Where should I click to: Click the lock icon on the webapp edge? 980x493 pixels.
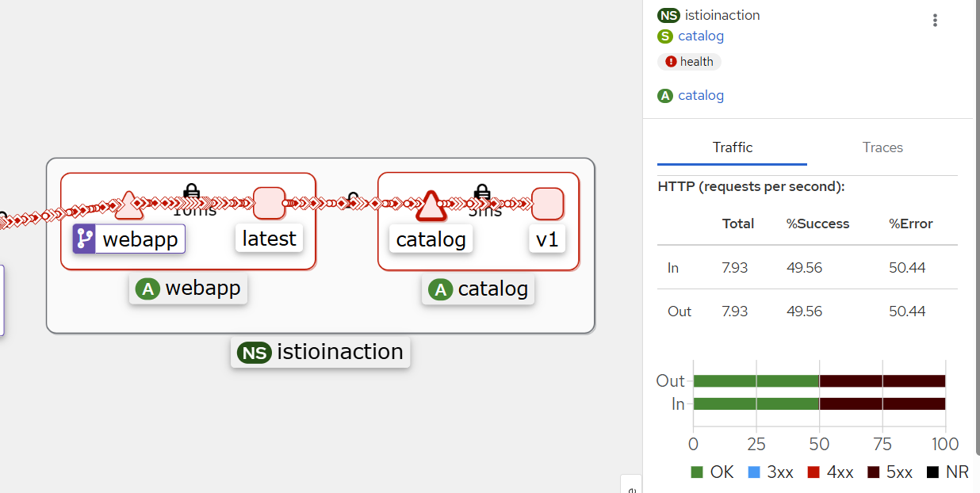(x=191, y=191)
